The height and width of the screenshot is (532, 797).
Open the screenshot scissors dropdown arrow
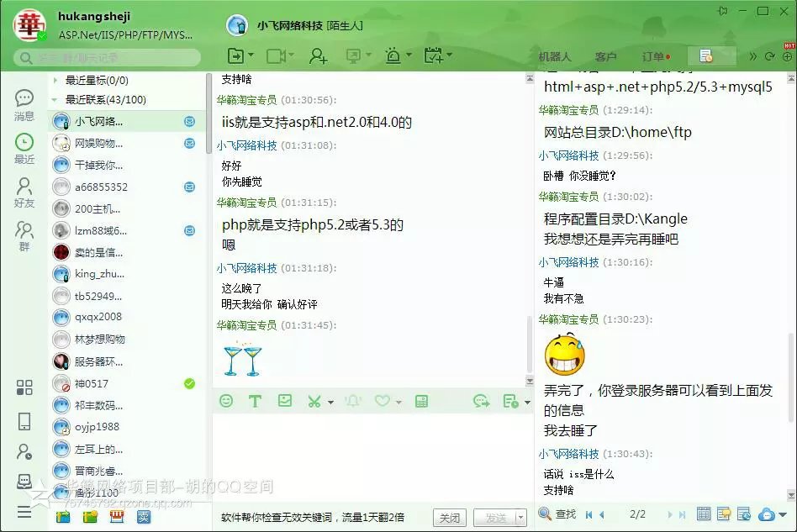coord(331,403)
